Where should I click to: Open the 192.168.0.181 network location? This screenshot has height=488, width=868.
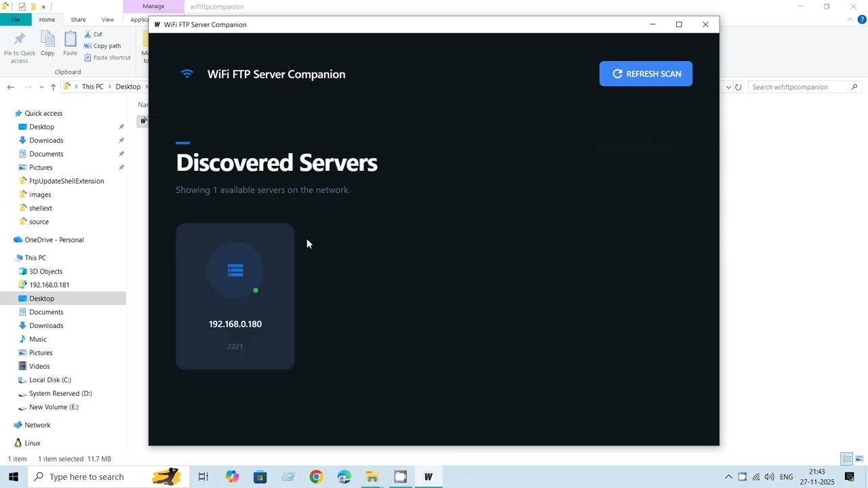(49, 285)
